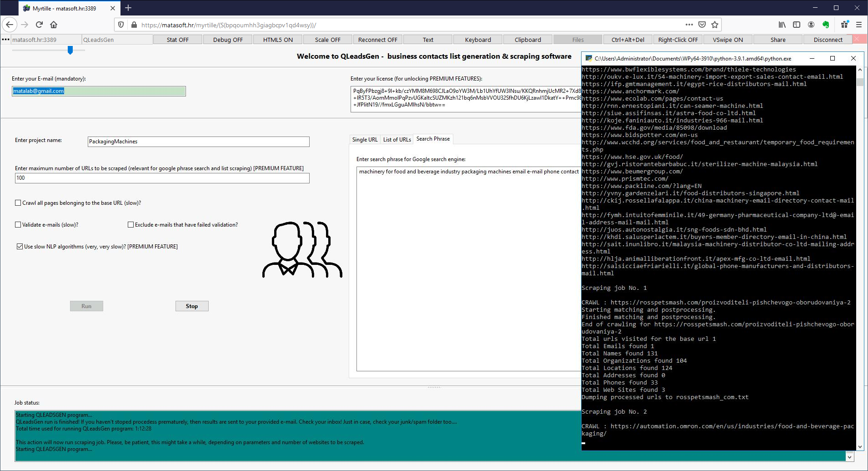Switch to the Single URL tab
The image size is (868, 471).
point(365,140)
